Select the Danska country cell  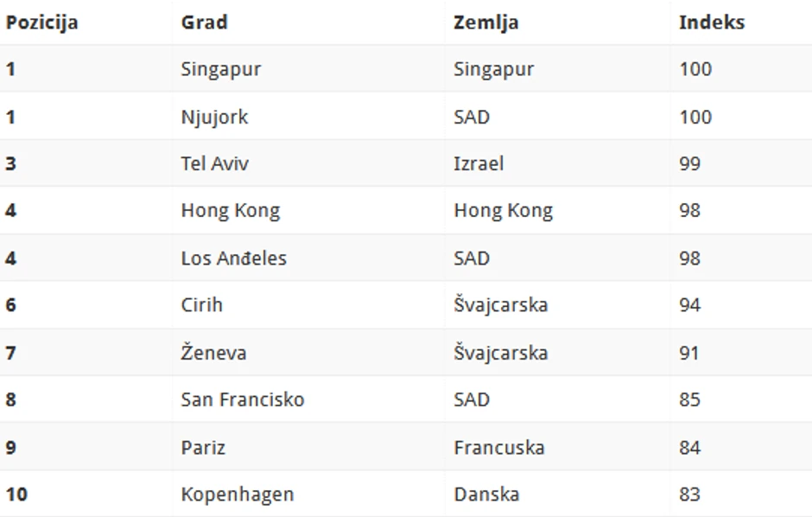[x=486, y=495]
